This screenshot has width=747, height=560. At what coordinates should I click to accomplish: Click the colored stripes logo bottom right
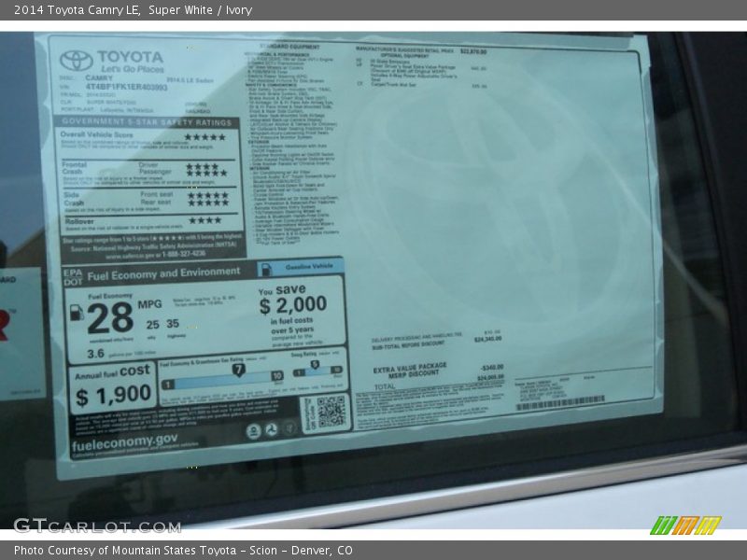tap(684, 525)
